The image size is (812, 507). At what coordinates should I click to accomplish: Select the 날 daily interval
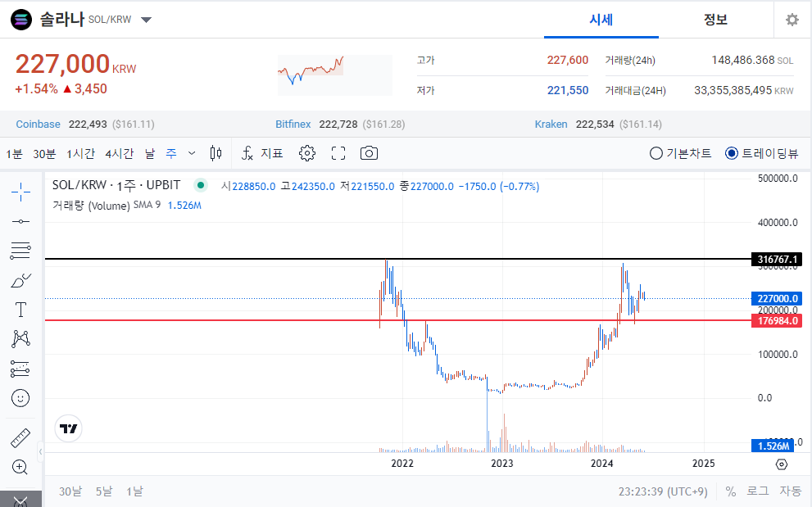(150, 154)
